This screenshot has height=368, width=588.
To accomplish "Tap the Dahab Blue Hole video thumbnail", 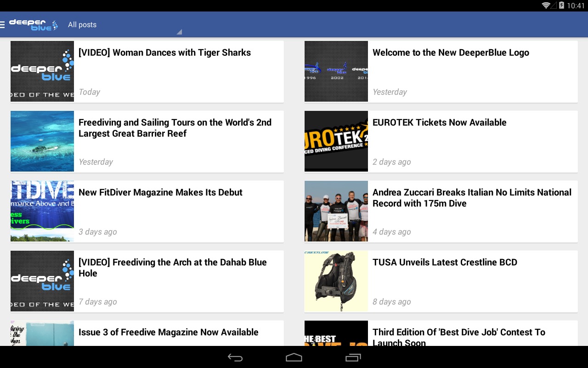I will point(42,281).
